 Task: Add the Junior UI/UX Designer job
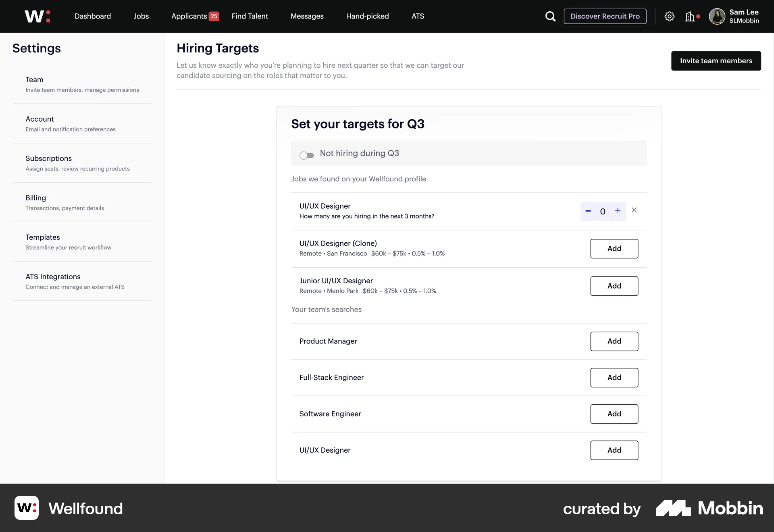[x=614, y=286]
